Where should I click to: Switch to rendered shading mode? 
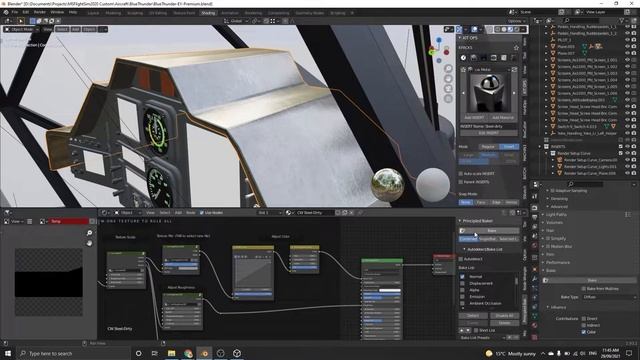tap(517, 29)
